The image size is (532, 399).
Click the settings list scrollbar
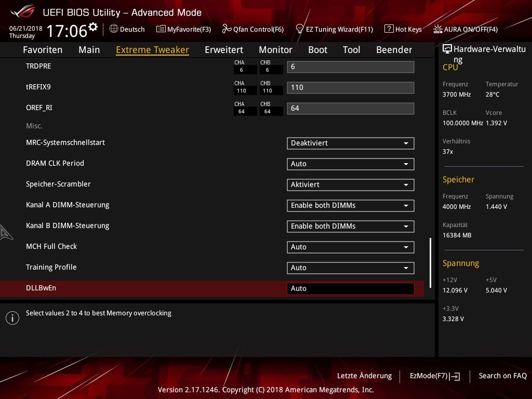(430, 263)
